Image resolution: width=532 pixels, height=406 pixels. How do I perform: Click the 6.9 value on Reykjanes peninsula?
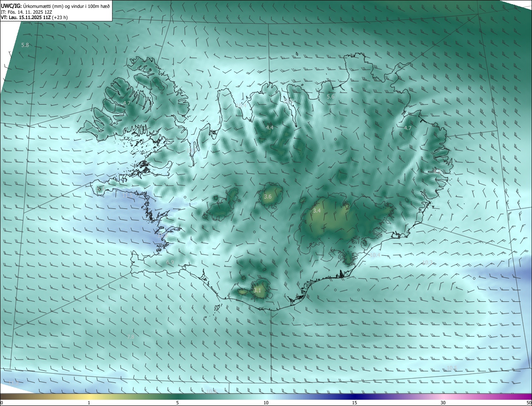tap(170, 262)
